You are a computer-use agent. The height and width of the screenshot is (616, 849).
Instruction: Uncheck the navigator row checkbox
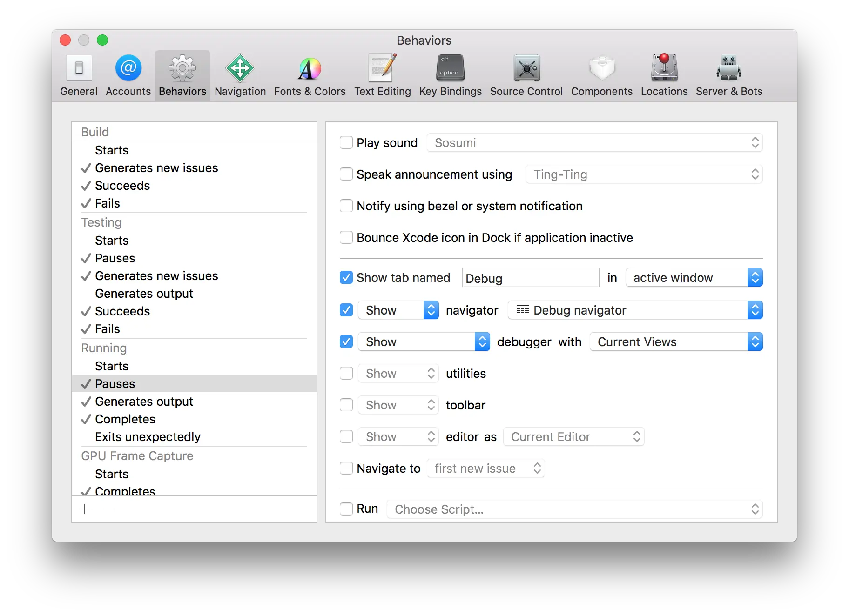tap(346, 310)
